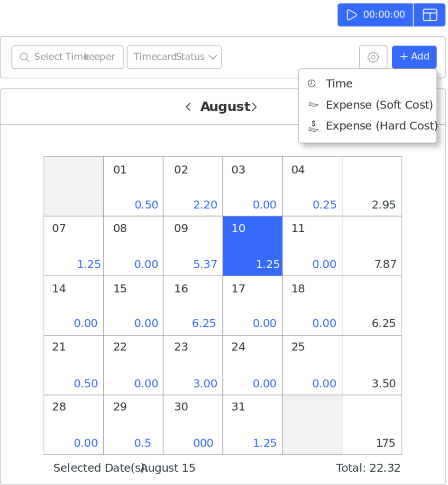The width and height of the screenshot is (448, 485).
Task: Click the clock icon beside Time
Action: click(311, 84)
